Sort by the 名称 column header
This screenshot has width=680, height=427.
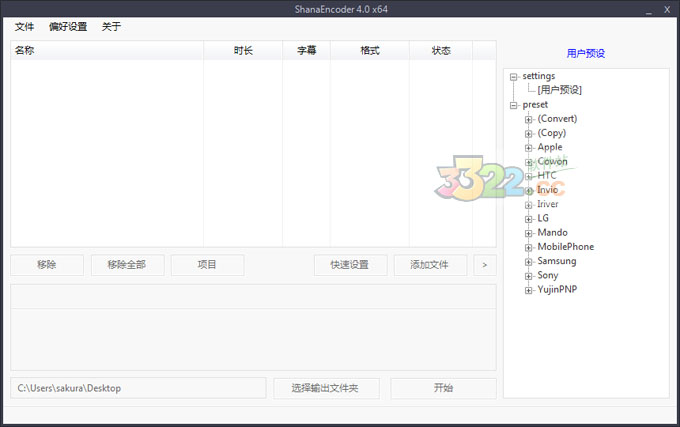click(x=107, y=51)
